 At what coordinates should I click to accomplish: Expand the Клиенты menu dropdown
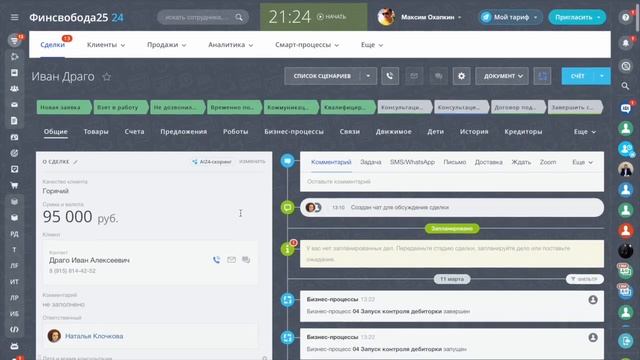pos(106,45)
